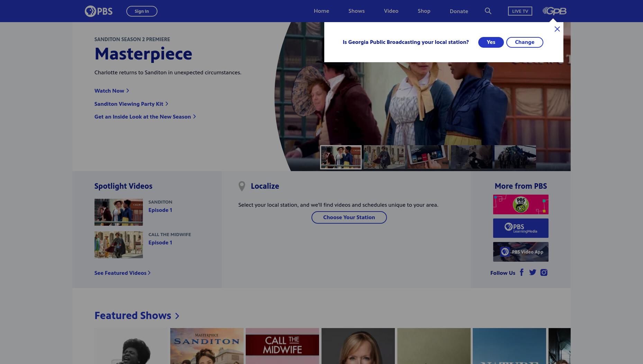This screenshot has height=364, width=643.
Task: Click the PBS logo in header
Action: (99, 11)
